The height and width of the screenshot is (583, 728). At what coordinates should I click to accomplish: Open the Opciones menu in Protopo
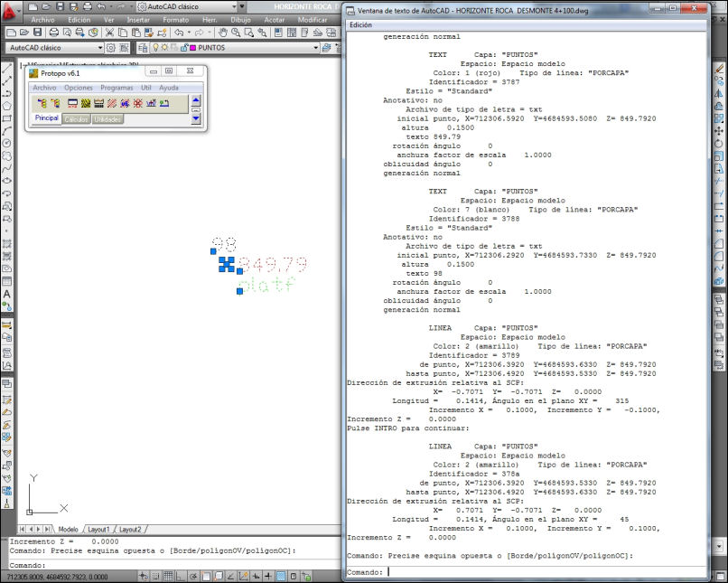(x=79, y=88)
